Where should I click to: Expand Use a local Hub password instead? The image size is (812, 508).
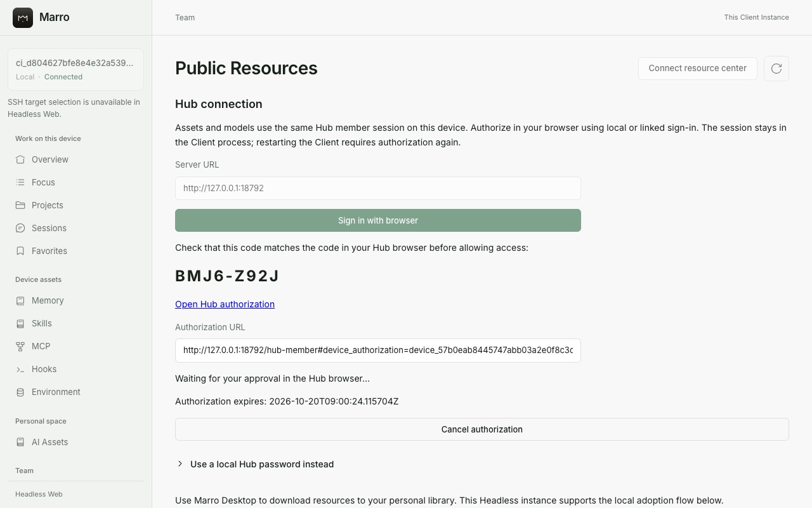pyautogui.click(x=262, y=464)
